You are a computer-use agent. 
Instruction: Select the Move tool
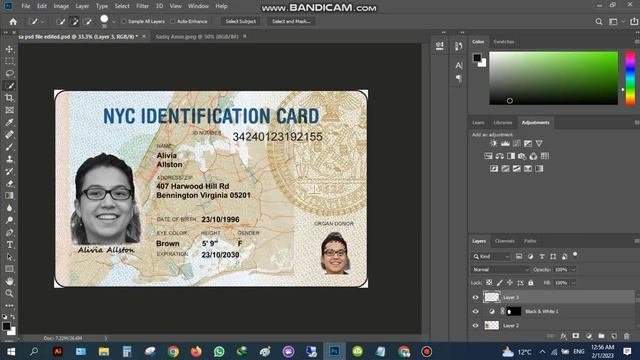9,49
